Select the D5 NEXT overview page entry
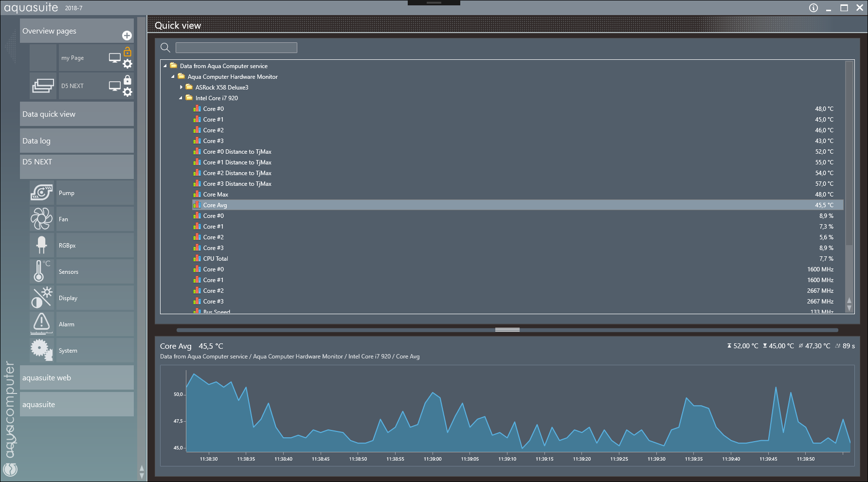The width and height of the screenshot is (868, 482). pyautogui.click(x=72, y=86)
